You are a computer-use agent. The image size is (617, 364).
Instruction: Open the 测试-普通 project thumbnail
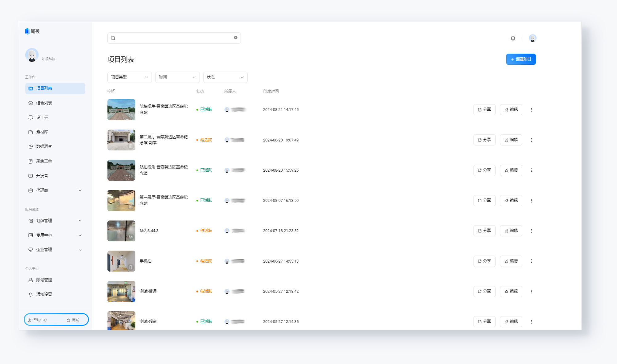click(121, 292)
